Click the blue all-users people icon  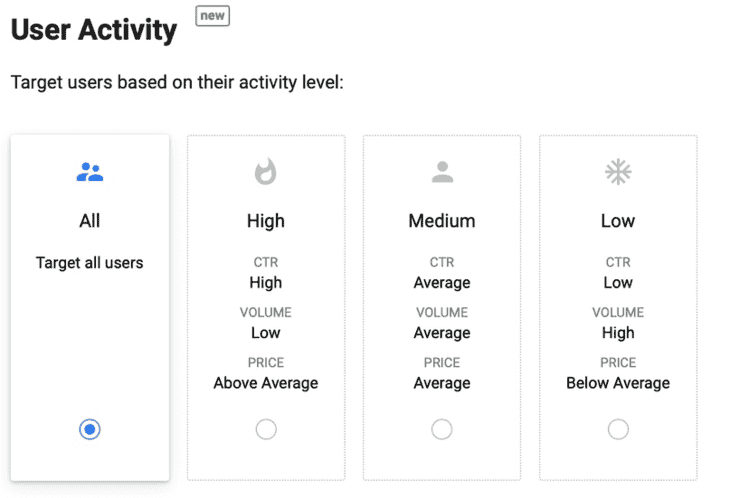90,172
